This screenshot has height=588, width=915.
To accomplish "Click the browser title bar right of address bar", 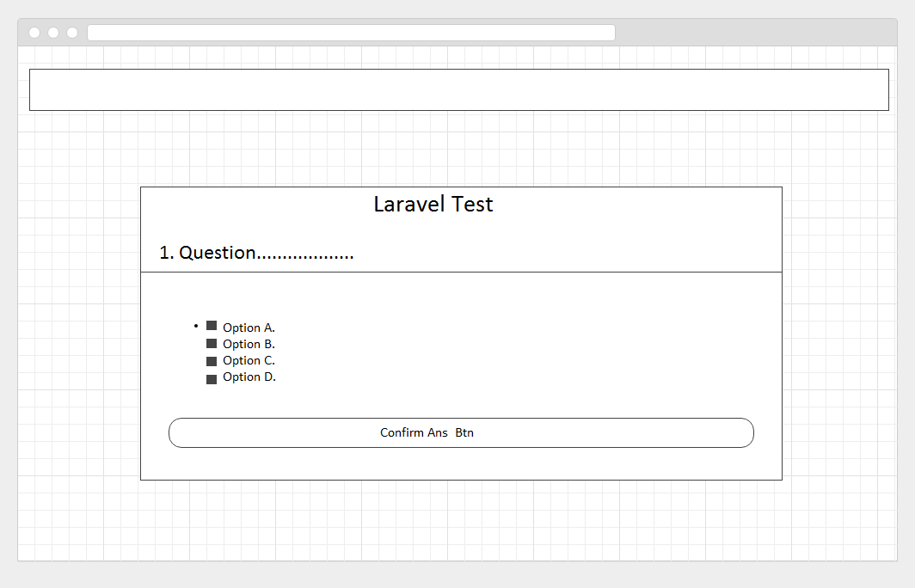I will (757, 33).
